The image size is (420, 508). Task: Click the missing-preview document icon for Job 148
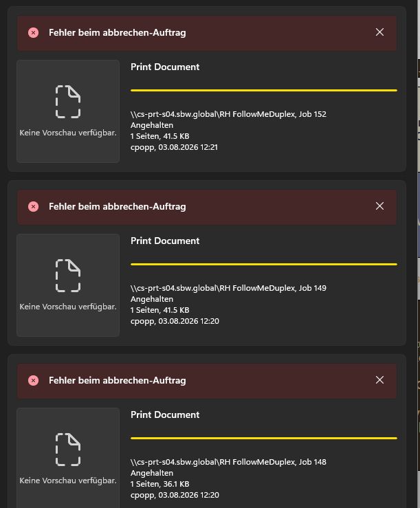[68, 450]
